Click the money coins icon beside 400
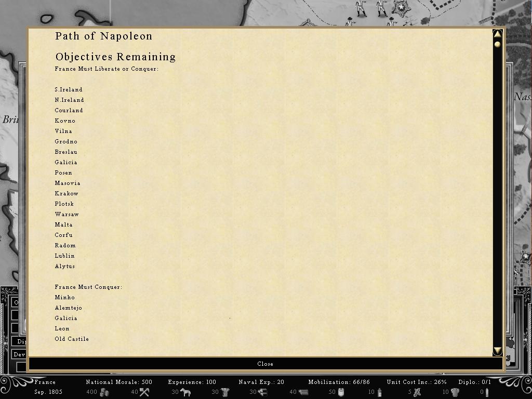Image resolution: width=532 pixels, height=399 pixels. 104,392
